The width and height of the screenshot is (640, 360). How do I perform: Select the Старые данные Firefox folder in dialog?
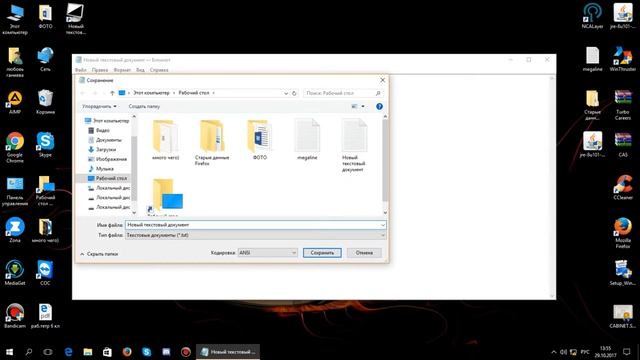click(212, 142)
